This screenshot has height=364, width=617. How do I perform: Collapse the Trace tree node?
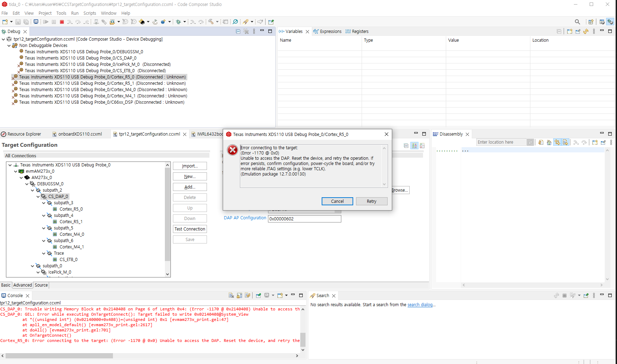click(44, 253)
